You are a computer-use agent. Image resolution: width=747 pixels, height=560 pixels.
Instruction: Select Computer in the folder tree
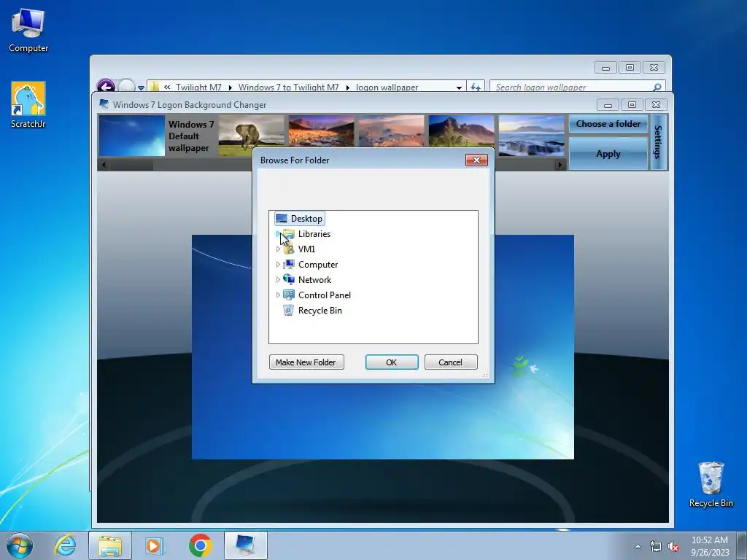point(318,264)
